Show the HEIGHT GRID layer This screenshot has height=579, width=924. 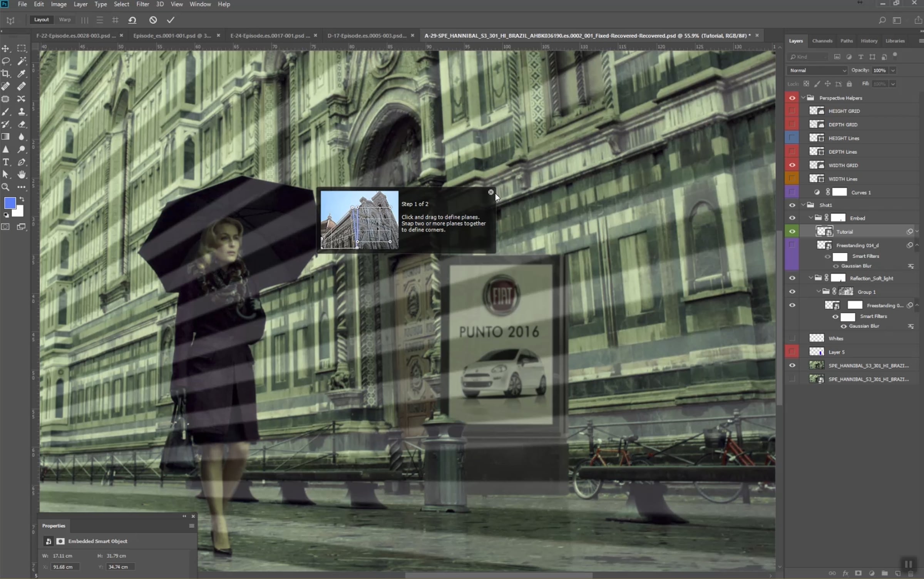(x=792, y=111)
